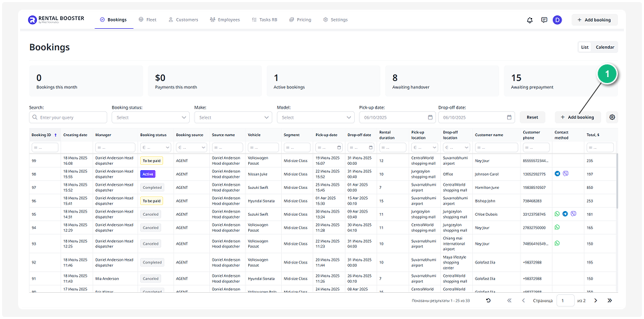The image size is (644, 319).
Task: Click Viber icon for Chloe Dubois
Action: click(x=573, y=214)
